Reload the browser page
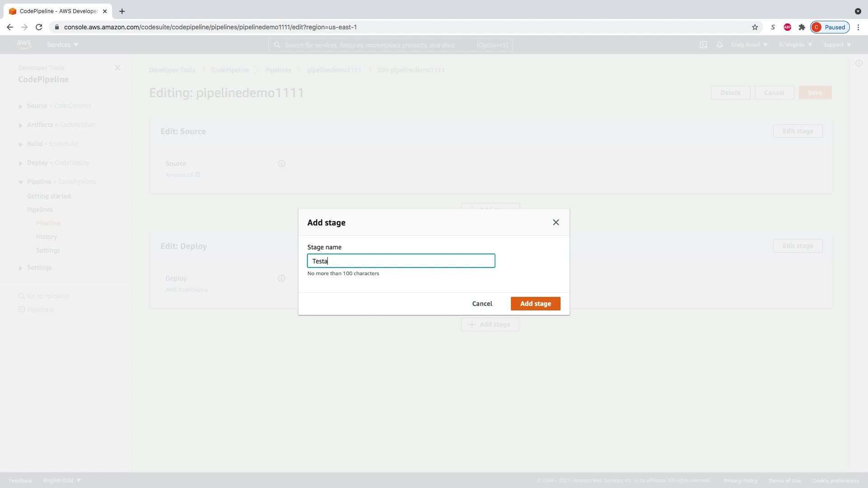 (x=39, y=27)
